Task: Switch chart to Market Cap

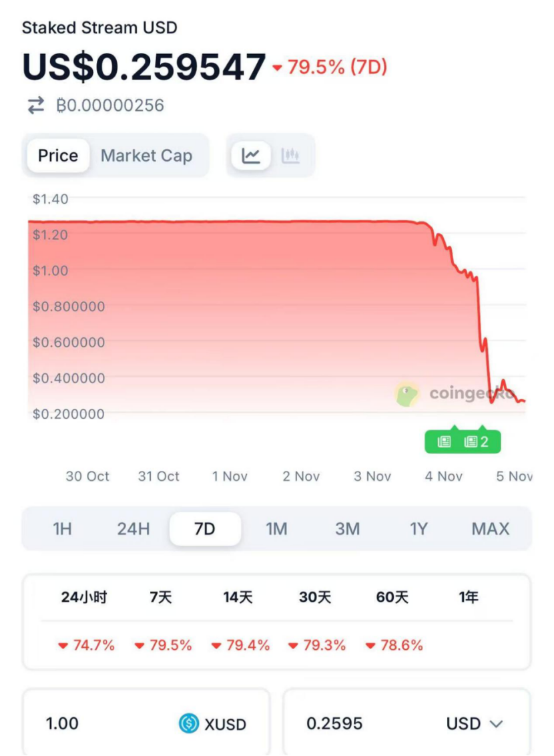Action: pyautogui.click(x=146, y=156)
